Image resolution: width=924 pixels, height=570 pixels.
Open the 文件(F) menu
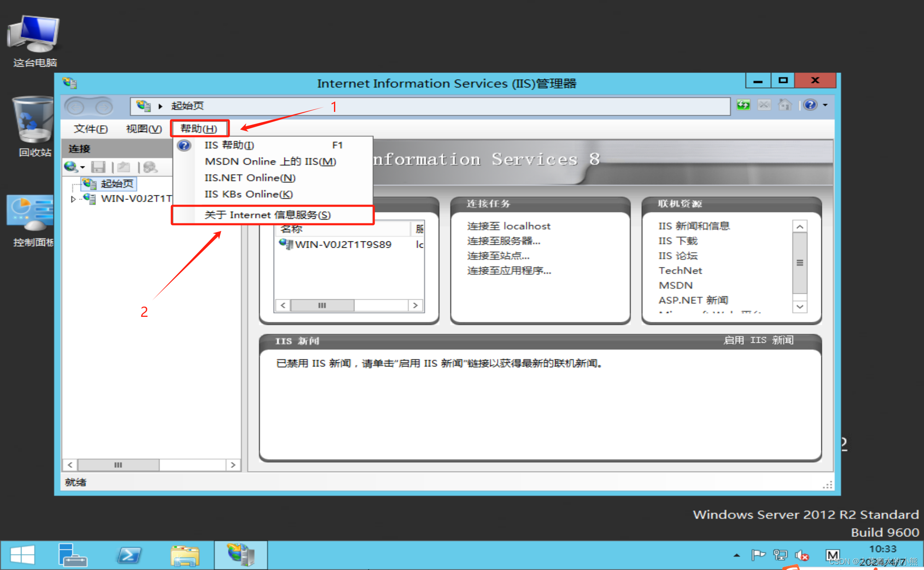(91, 129)
